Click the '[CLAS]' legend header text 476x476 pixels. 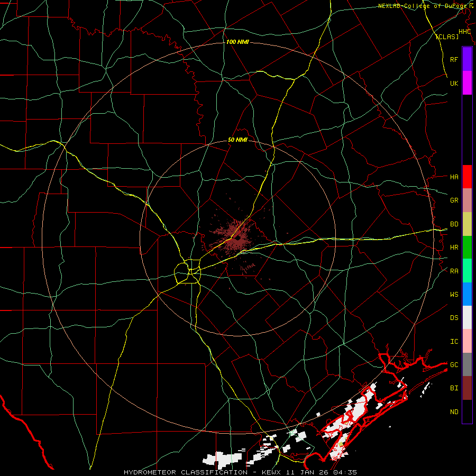447,37
